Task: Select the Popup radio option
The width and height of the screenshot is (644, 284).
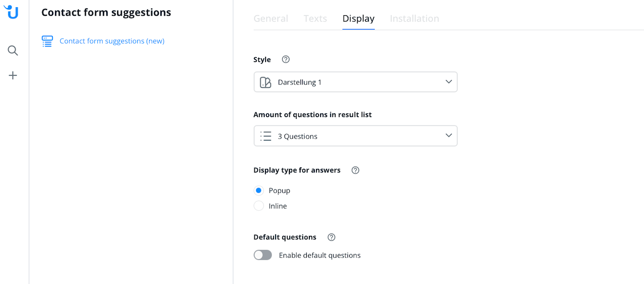Action: pos(258,191)
